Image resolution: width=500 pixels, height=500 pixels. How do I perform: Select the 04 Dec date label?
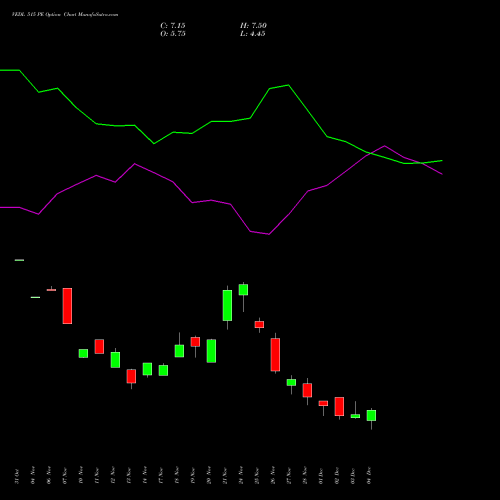369,476
